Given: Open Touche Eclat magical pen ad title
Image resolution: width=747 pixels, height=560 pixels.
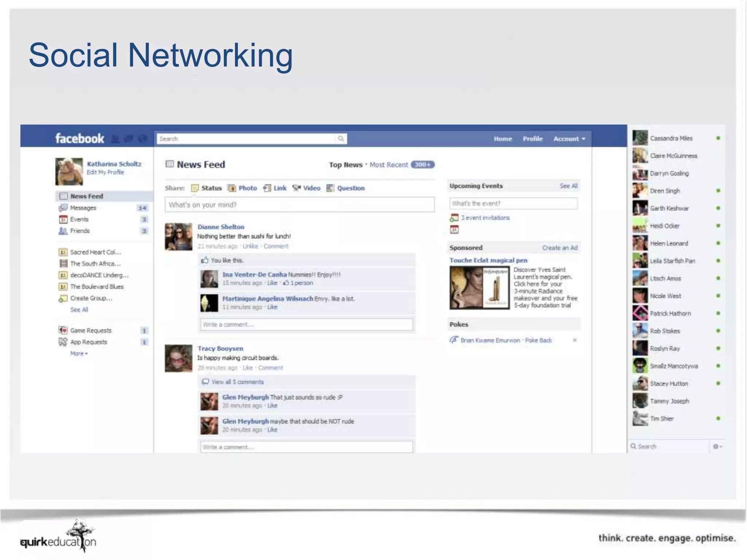Looking at the screenshot, I should coord(488,260).
